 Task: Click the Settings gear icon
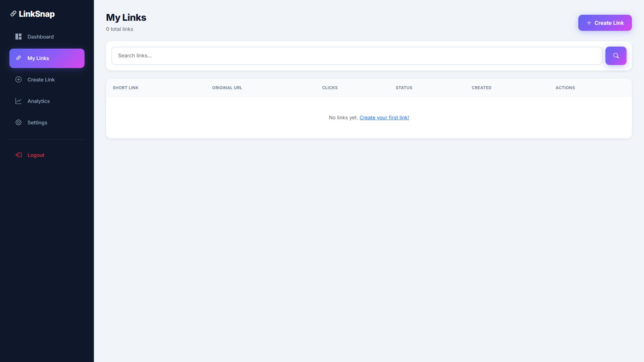coord(18,122)
